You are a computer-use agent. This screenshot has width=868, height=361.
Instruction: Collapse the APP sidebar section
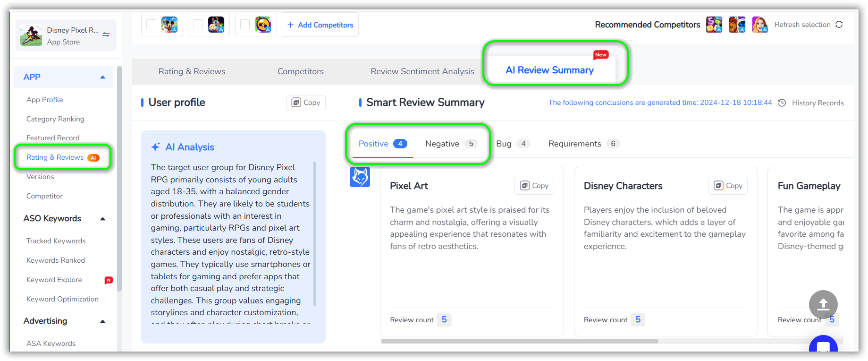point(102,77)
